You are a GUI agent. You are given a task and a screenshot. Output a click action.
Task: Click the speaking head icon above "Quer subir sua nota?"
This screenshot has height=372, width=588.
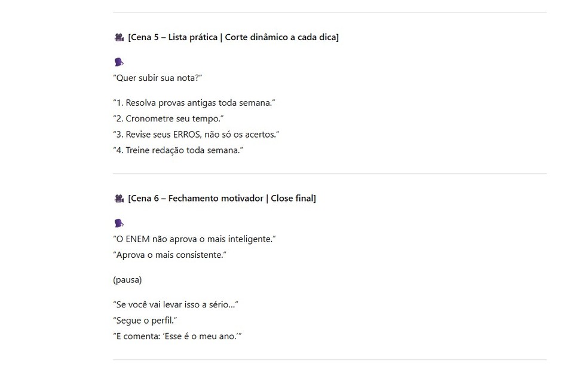[118, 62]
